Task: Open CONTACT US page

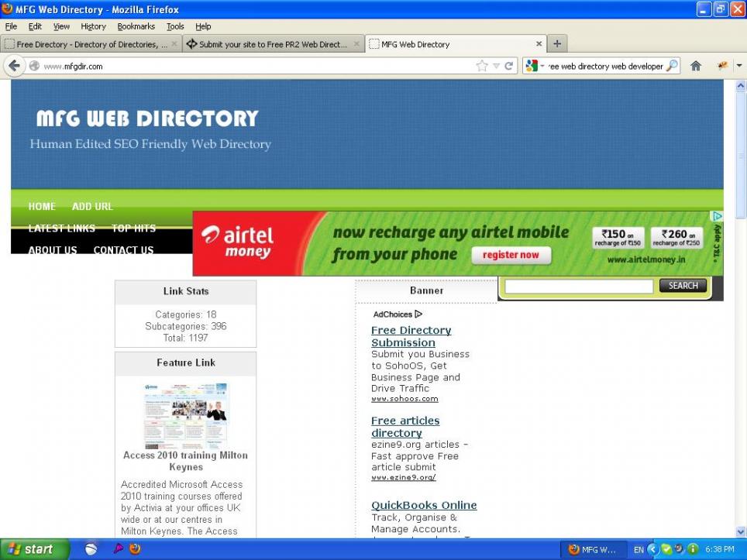Action: pyautogui.click(x=123, y=250)
